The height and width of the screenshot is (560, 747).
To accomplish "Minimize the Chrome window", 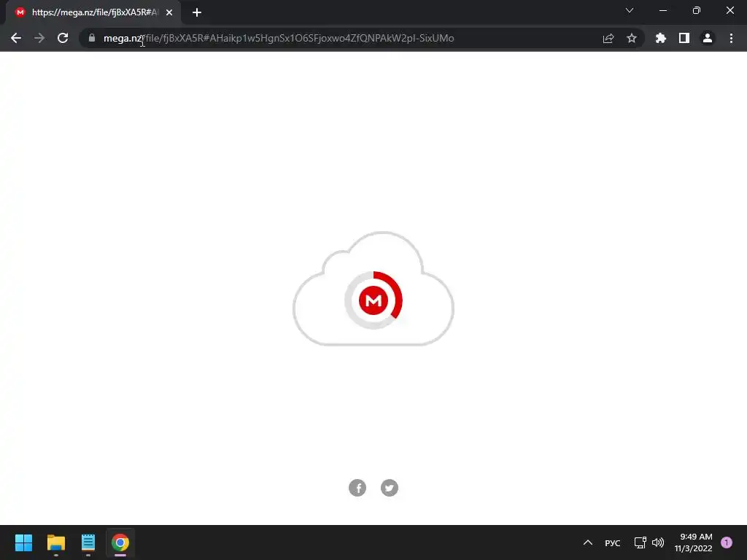I will (662, 10).
